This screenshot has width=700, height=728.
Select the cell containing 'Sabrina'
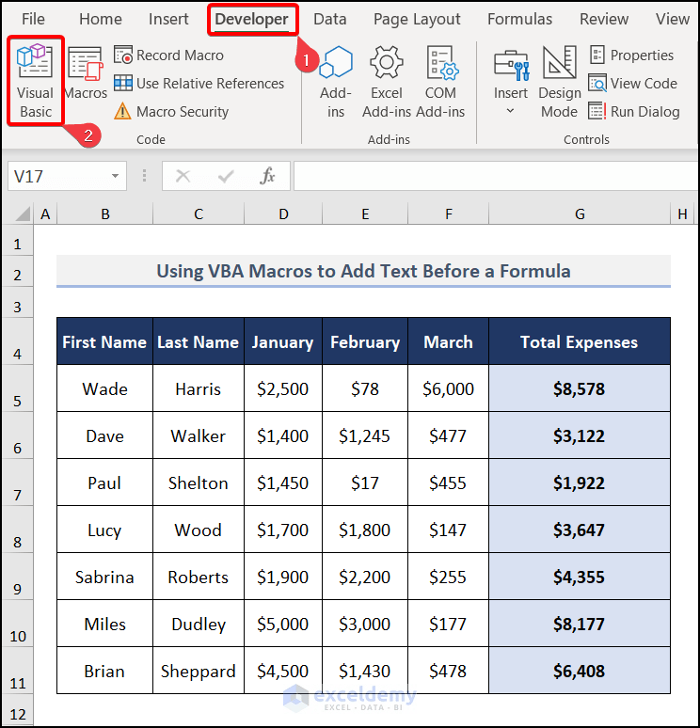(105, 577)
